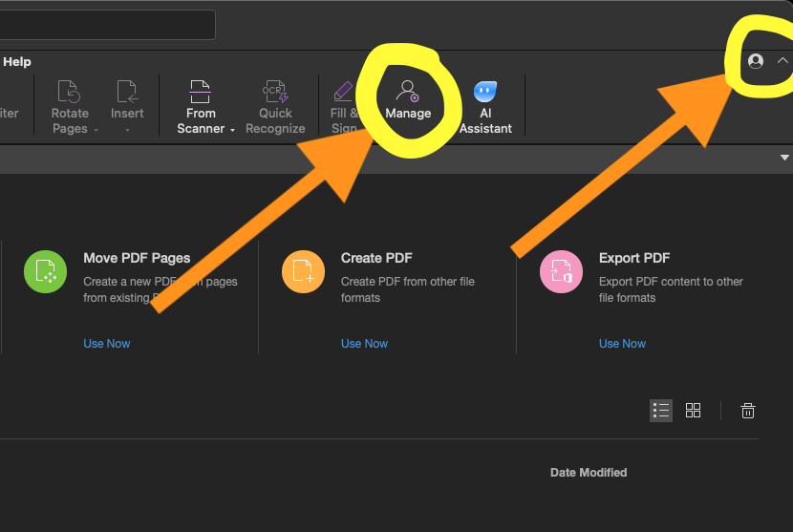Viewport: 793px width, 532px height.
Task: Click the Date Modified column header
Action: 589,473
